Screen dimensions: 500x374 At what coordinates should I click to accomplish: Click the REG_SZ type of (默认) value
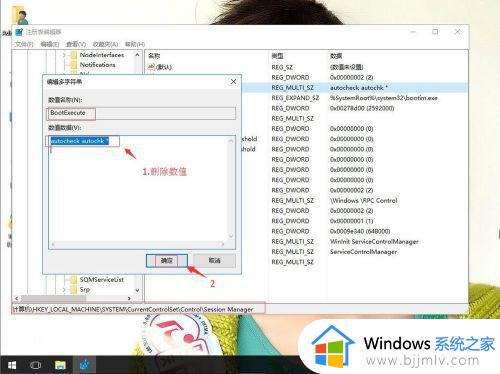tap(282, 67)
